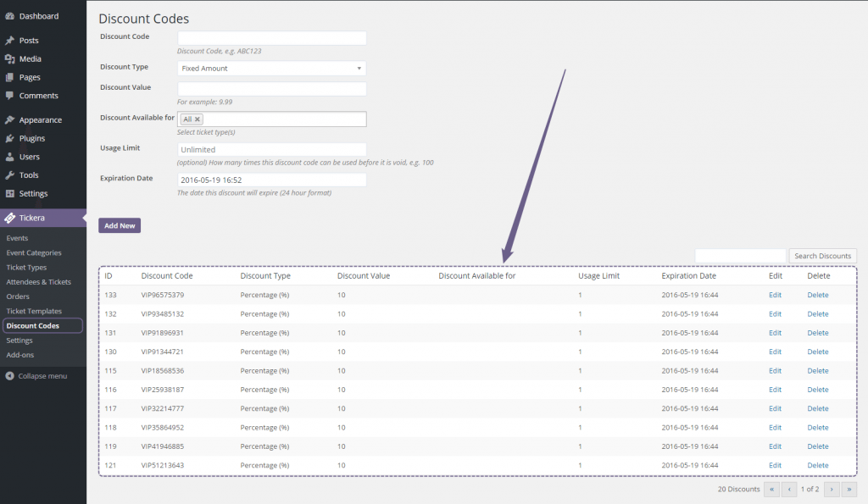Click the Comments speech bubble icon
The image size is (868, 504).
tap(9, 96)
